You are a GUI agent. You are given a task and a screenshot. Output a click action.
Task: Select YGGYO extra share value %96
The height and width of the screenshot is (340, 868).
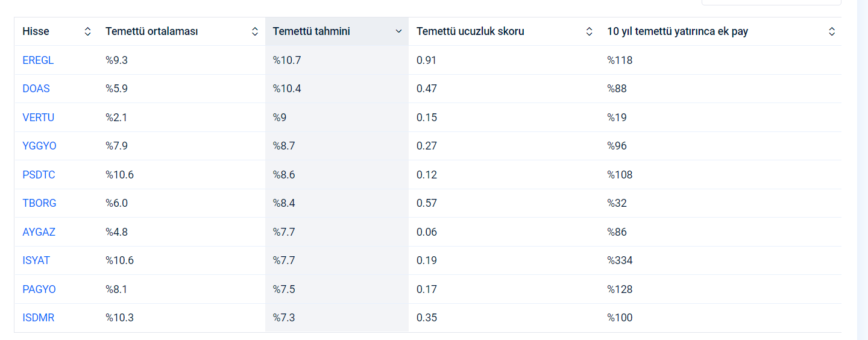pyautogui.click(x=617, y=146)
